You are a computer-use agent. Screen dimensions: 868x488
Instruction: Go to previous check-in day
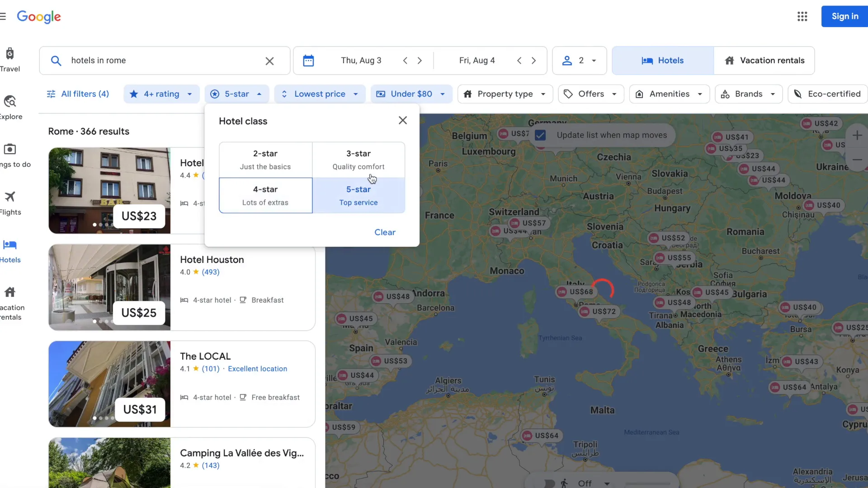coord(405,61)
